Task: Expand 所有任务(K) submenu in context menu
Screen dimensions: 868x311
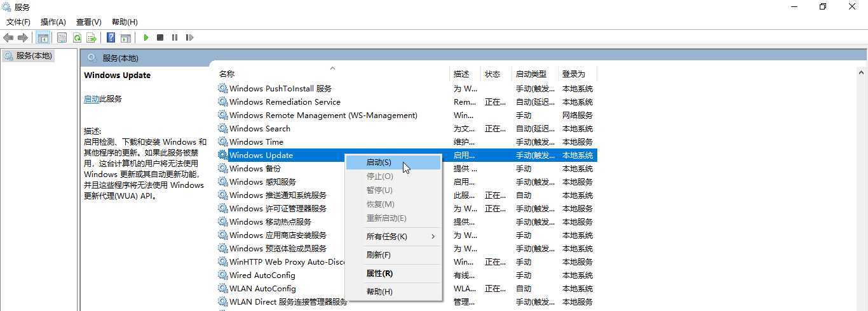Action: [393, 236]
